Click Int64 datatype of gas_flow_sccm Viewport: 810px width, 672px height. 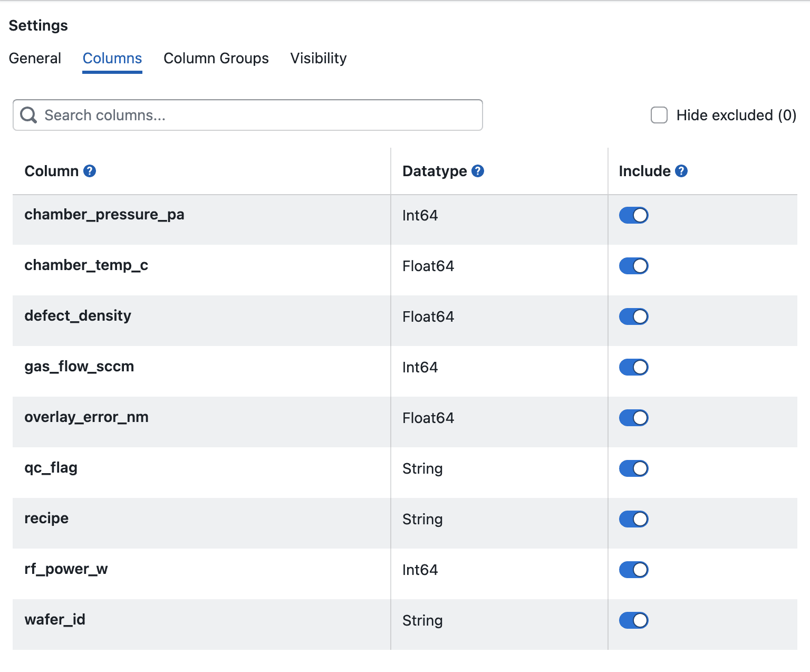coord(420,367)
